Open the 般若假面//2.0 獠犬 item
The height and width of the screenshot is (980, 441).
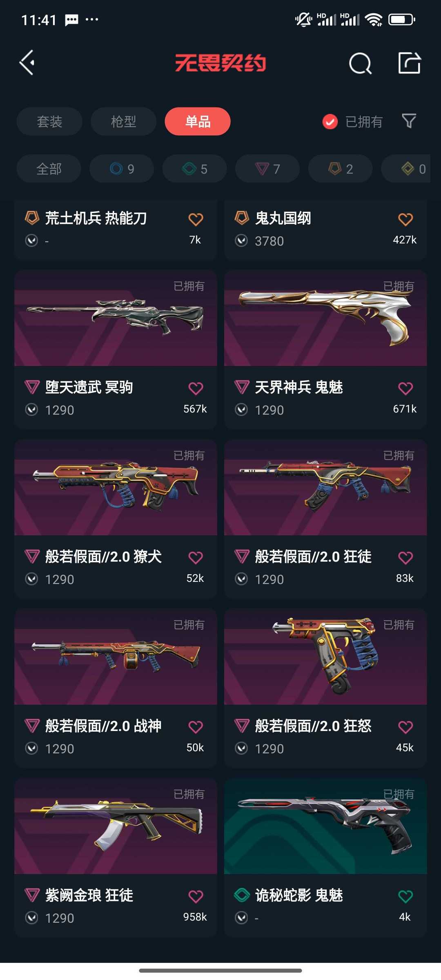tap(116, 519)
